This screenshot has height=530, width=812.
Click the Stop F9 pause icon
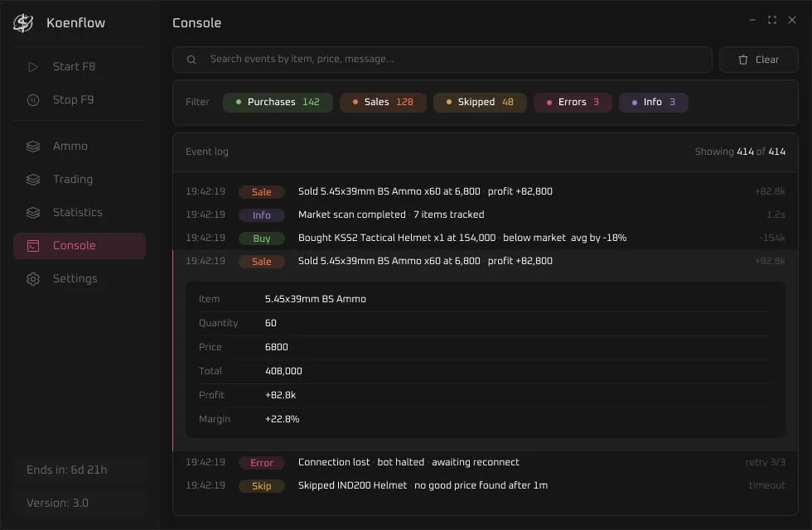tap(32, 100)
